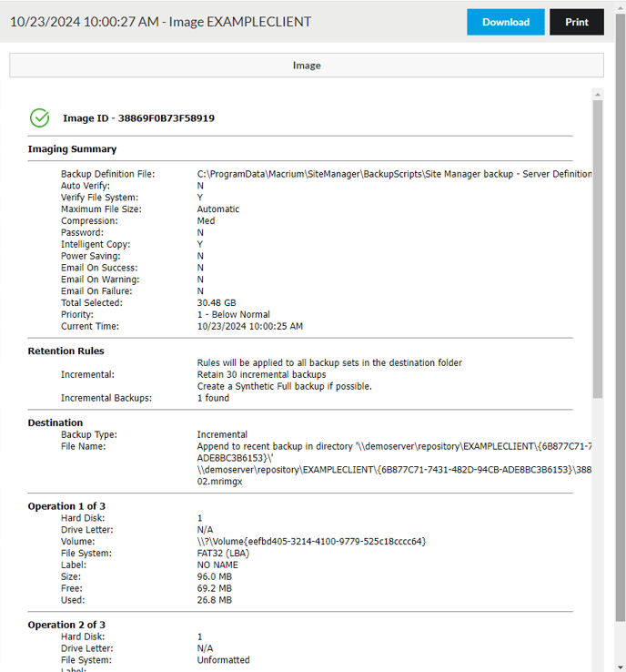The width and height of the screenshot is (626, 672).
Task: Click the outer scrollbar down arrow
Action: 621,667
